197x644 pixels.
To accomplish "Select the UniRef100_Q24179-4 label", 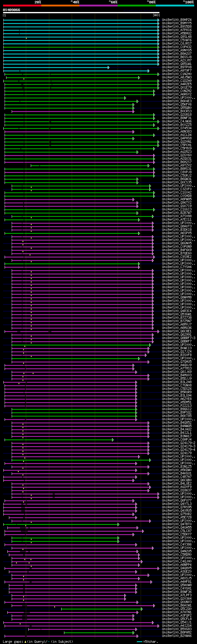I will coord(179,450).
